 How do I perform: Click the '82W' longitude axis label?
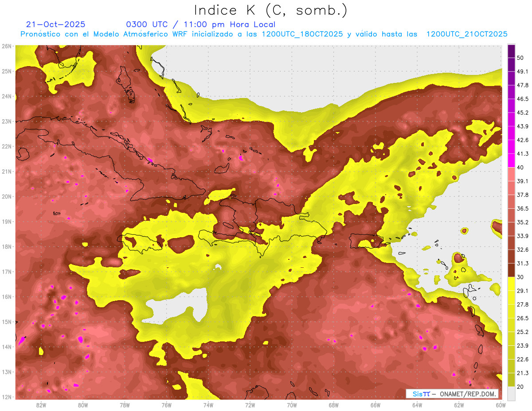pos(41,405)
